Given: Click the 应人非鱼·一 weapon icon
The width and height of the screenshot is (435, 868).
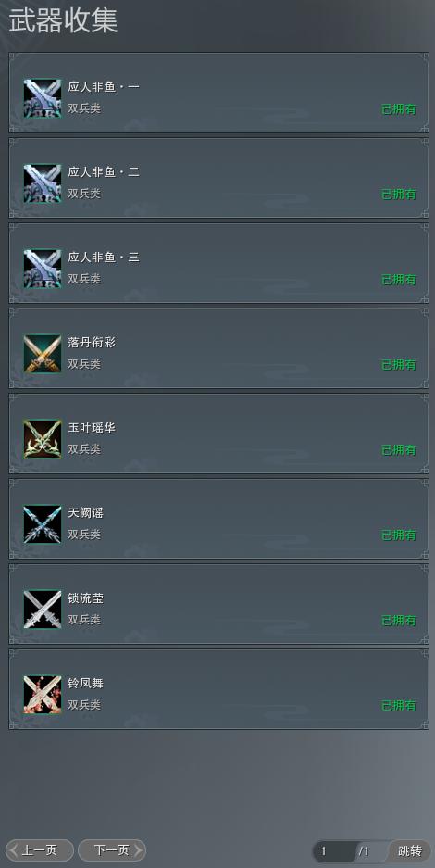Looking at the screenshot, I should (x=43, y=98).
